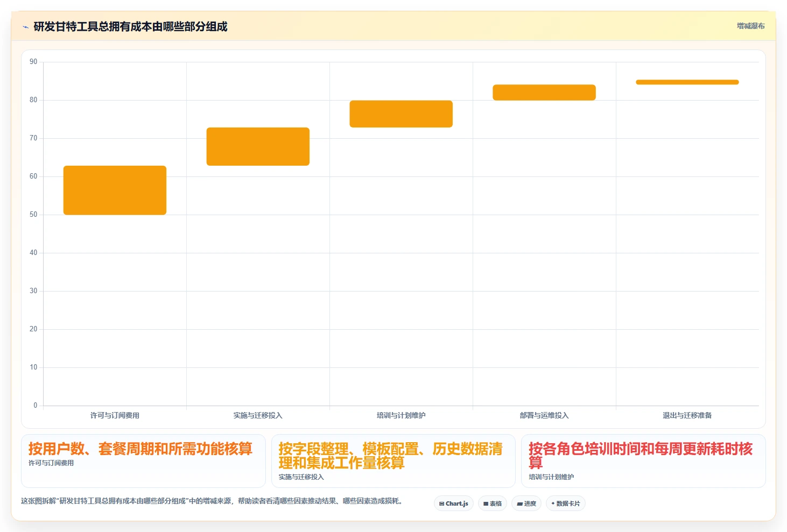787x532 pixels.
Task: Click the 许可与订阅费用 x-axis label
Action: [115, 415]
